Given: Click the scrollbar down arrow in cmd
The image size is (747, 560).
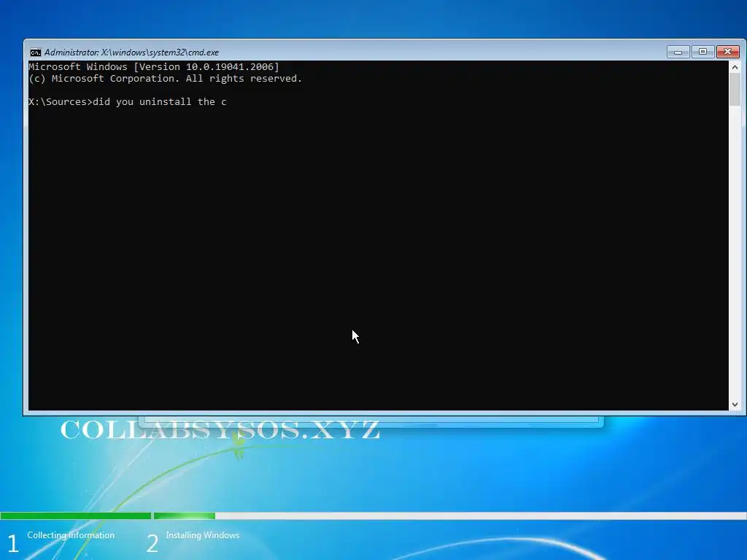Looking at the screenshot, I should point(735,404).
